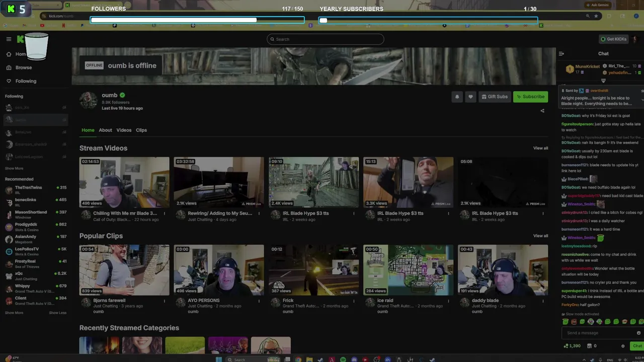Open the emoji picker in message box
The width and height of the screenshot is (644, 362).
(x=638, y=333)
